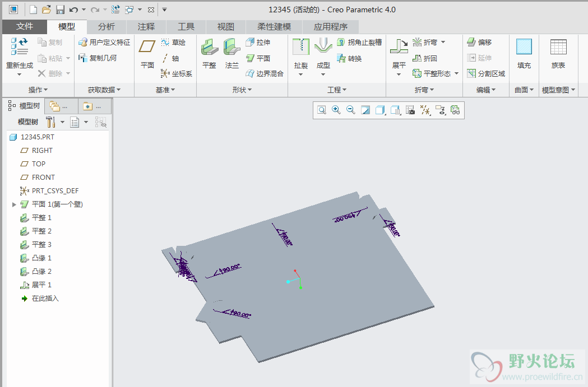Expand the 模型意图 group overflow menu
The image size is (588, 387).
click(558, 90)
